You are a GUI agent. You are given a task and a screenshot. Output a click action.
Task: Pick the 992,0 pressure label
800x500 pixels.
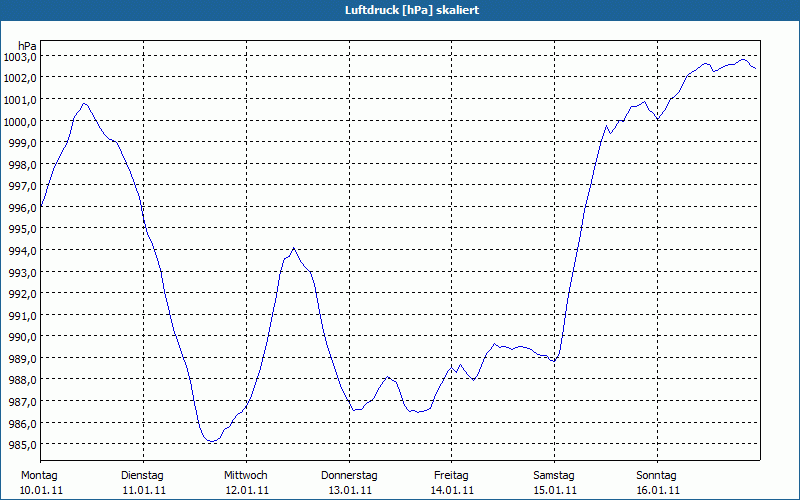(x=22, y=294)
